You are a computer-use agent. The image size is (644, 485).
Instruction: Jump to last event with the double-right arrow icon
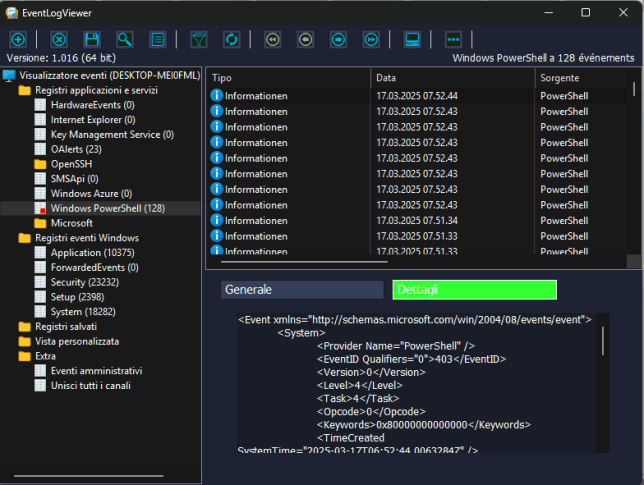(371, 39)
